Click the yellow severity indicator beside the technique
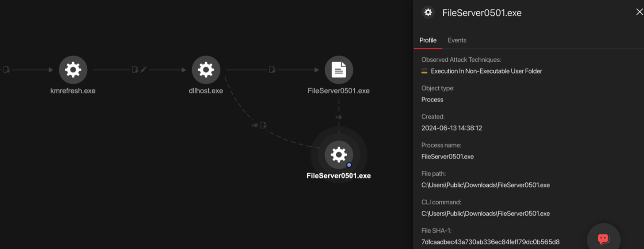Image resolution: width=644 pixels, height=249 pixels. 424,71
